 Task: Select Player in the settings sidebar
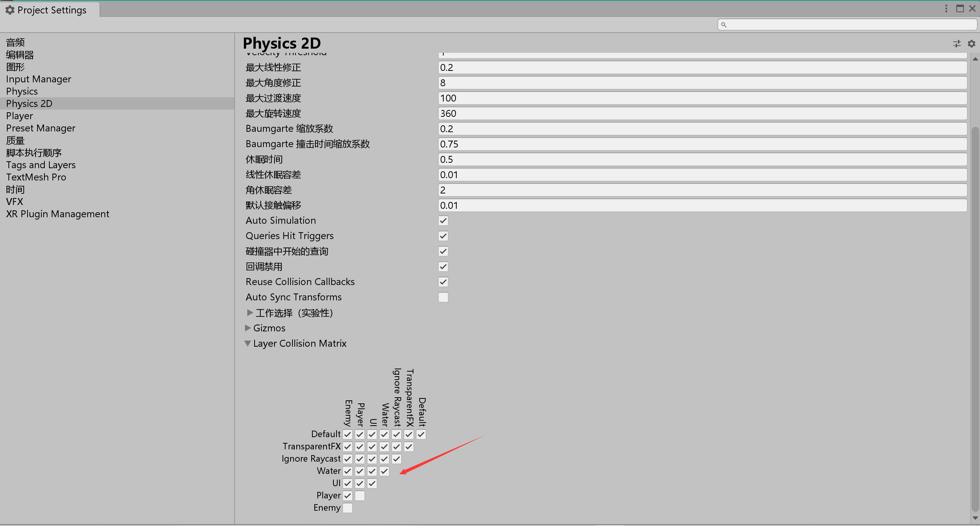20,116
